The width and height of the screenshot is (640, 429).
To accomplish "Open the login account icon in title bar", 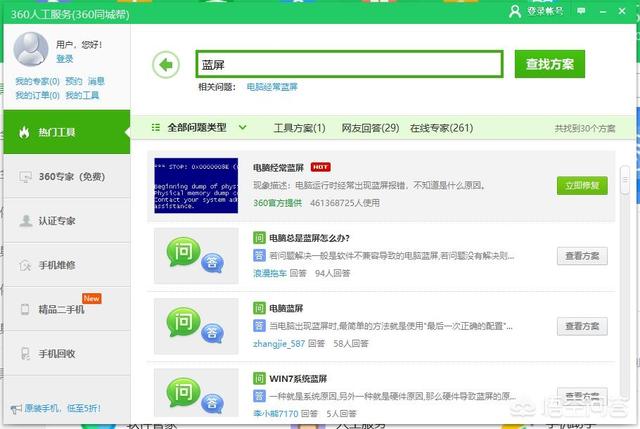I will click(x=515, y=11).
